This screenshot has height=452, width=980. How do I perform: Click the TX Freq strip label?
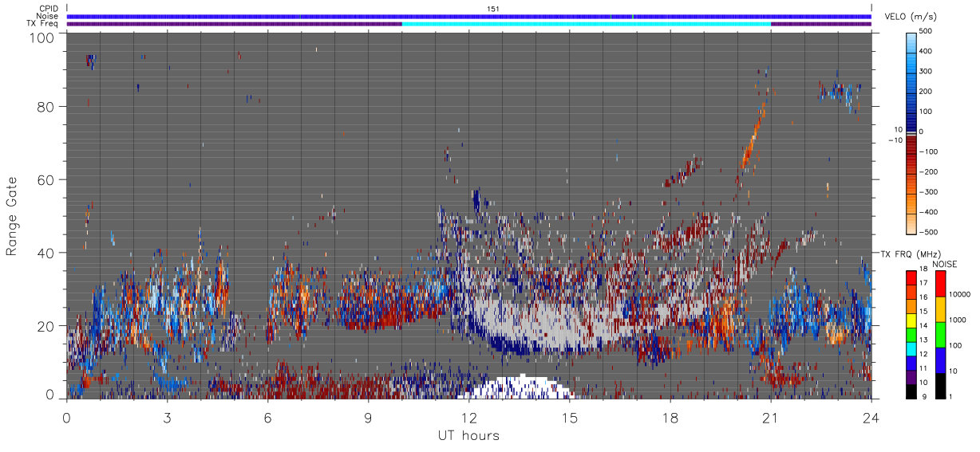(43, 23)
